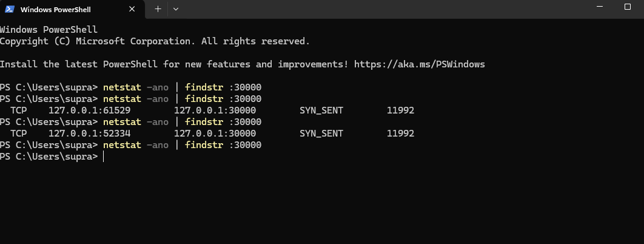Screen dimensions: 644x244
Task: Click SYN_SENT in the 52334 connection row
Action: 321,133
